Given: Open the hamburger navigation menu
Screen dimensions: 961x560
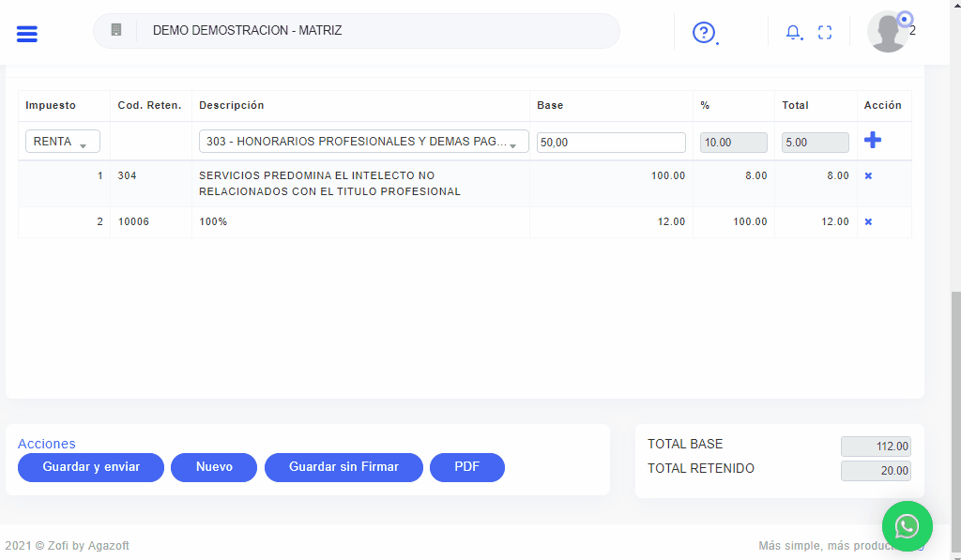Looking at the screenshot, I should point(27,34).
